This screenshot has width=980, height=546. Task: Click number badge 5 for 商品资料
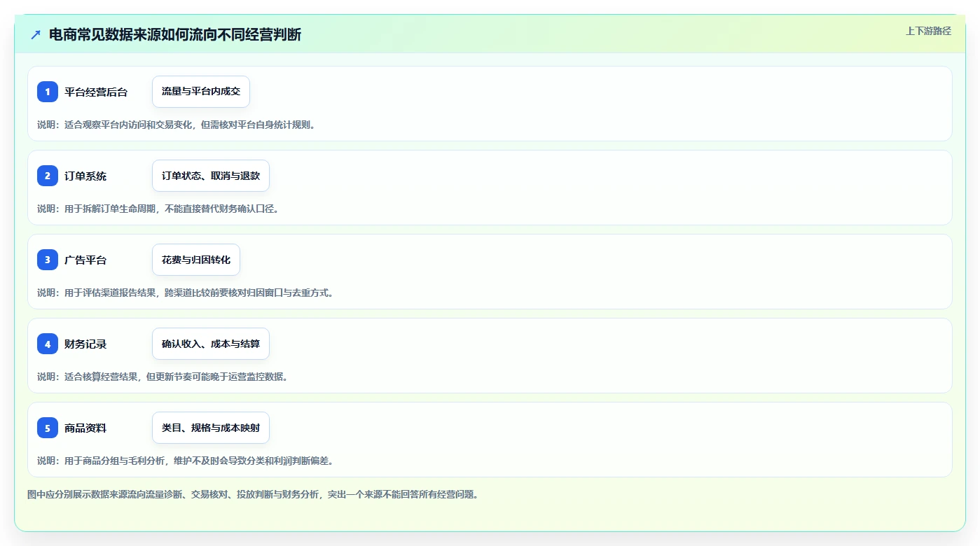[x=48, y=428]
